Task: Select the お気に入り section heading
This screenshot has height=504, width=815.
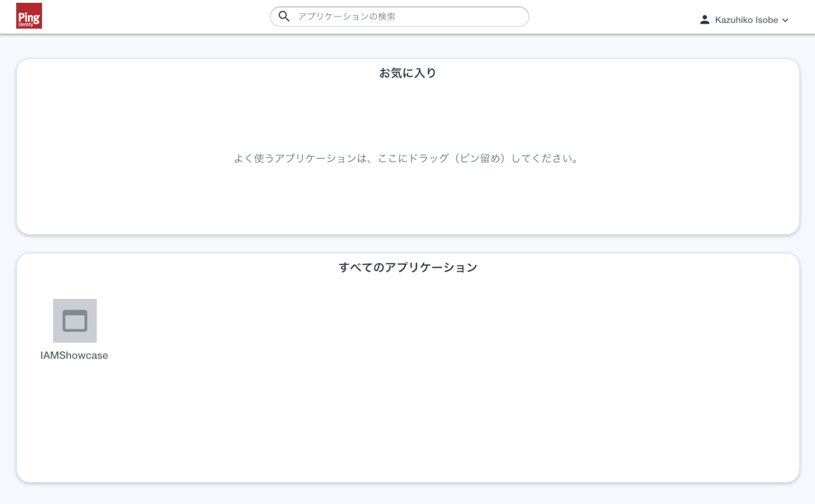Action: point(407,73)
